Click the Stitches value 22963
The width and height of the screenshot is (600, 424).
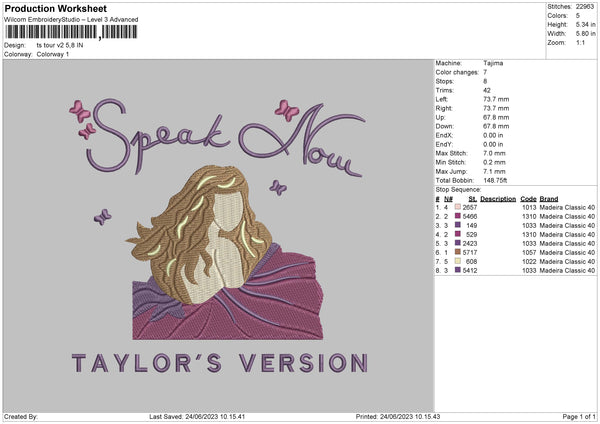click(x=585, y=7)
